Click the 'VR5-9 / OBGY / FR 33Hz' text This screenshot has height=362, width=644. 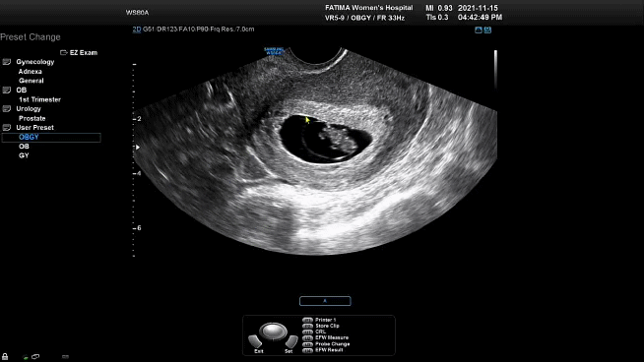click(x=364, y=18)
